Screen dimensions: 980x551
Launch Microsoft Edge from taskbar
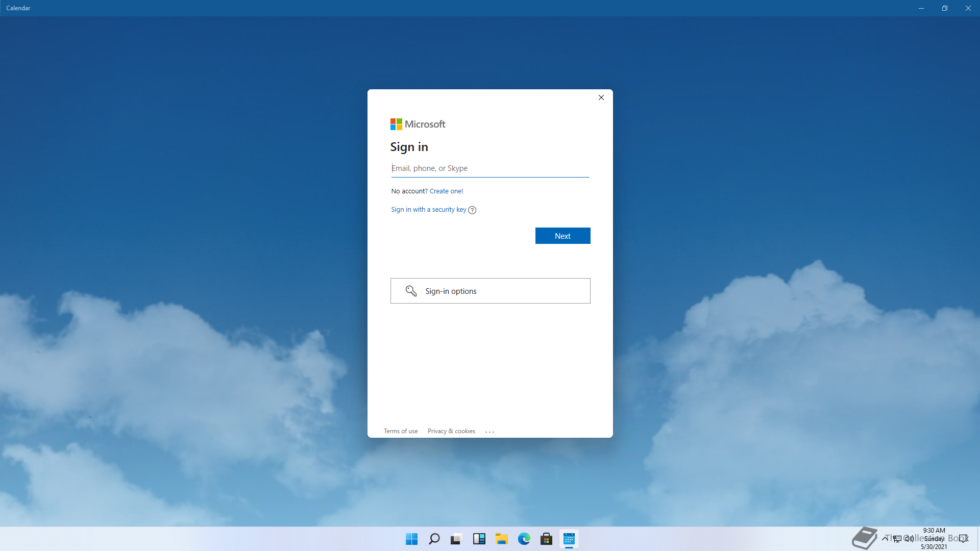[x=524, y=539]
